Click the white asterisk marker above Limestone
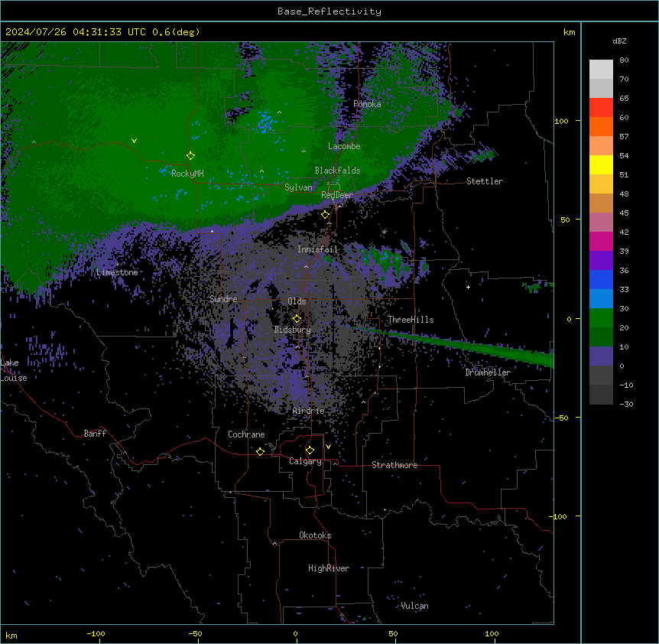The width and height of the screenshot is (659, 644). coord(117,264)
